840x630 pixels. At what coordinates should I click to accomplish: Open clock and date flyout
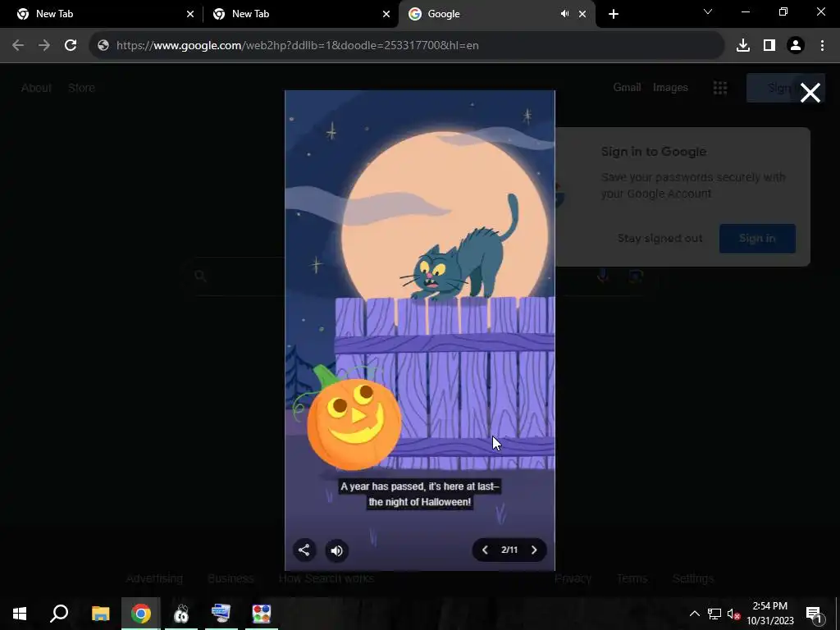pos(770,614)
